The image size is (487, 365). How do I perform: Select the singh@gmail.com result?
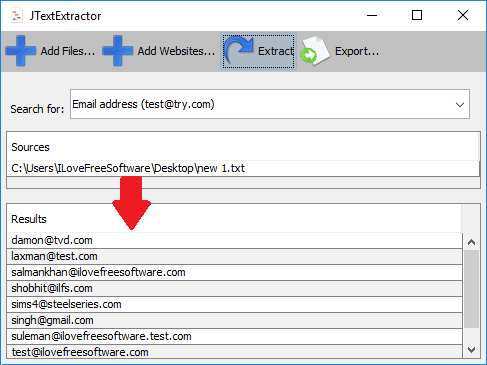(234, 320)
